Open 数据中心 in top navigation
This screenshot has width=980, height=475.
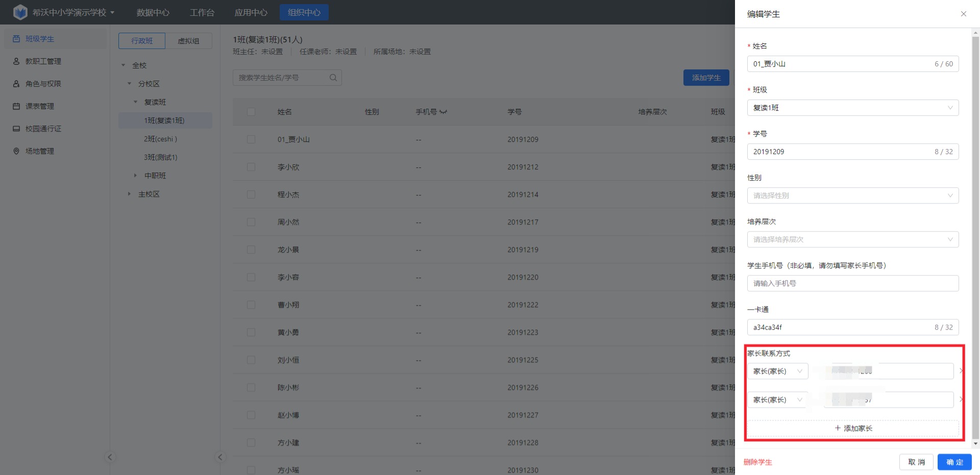coord(153,12)
